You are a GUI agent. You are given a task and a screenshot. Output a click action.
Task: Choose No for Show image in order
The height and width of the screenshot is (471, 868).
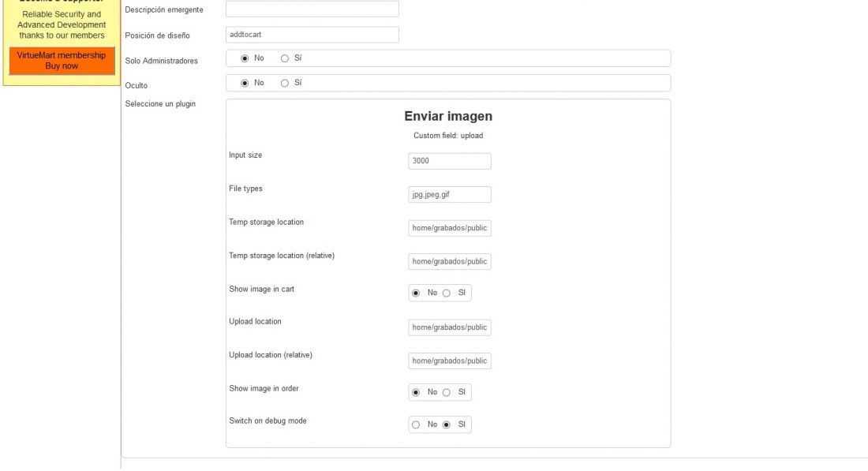tap(416, 392)
